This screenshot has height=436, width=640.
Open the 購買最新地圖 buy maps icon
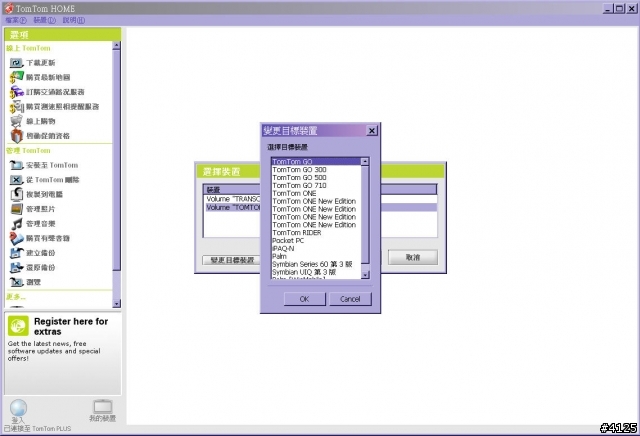coord(16,77)
